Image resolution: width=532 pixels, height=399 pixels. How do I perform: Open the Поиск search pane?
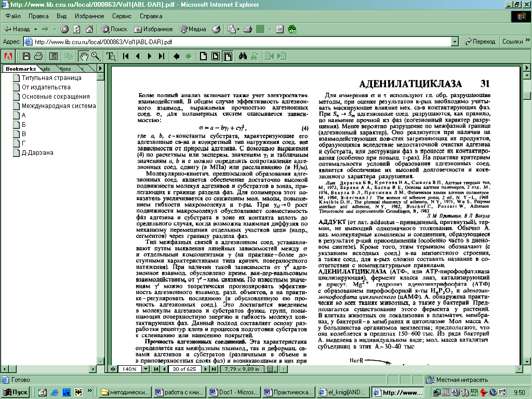114,29
